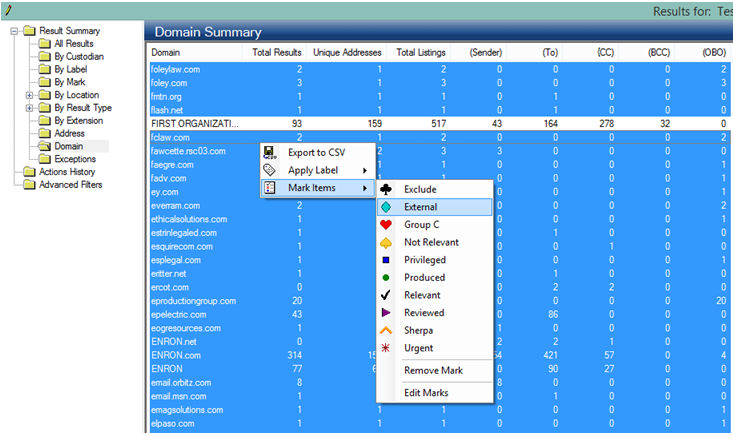733x436 pixels.
Task: Sort by the Total Results column header
Action: pyautogui.click(x=277, y=52)
